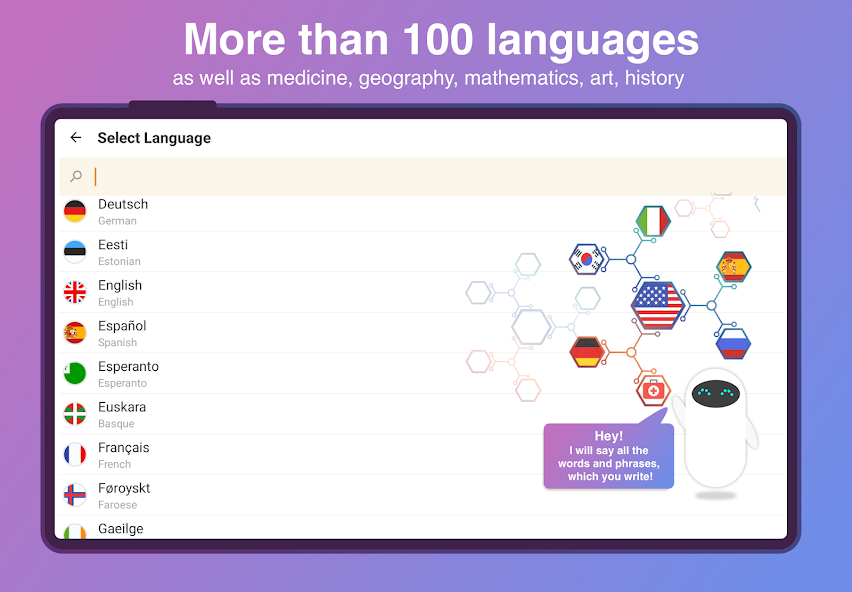Screen dimensions: 852x592
Task: Click the Spanish flag beside Español
Action: click(75, 333)
